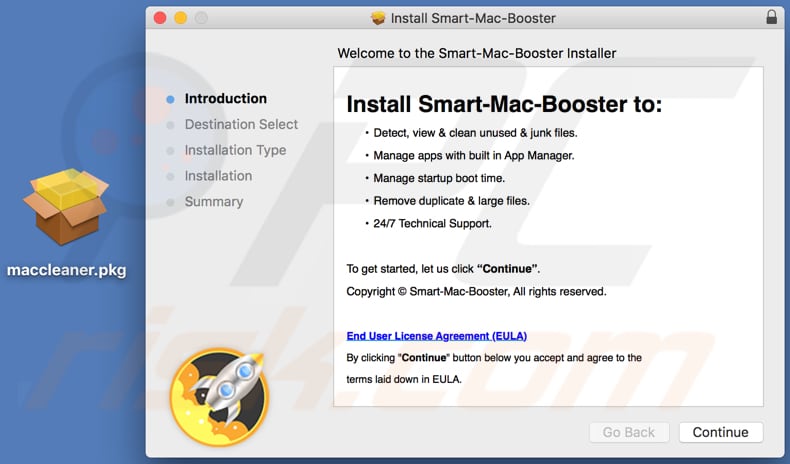This screenshot has width=790, height=464.
Task: Click the blue bullet next to Introduction
Action: click(x=170, y=99)
